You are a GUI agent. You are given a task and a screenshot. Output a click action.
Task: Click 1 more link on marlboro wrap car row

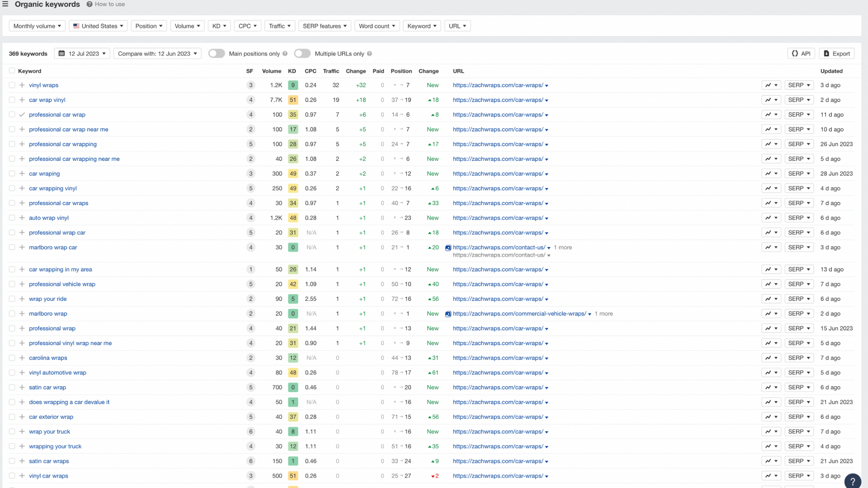coord(563,247)
